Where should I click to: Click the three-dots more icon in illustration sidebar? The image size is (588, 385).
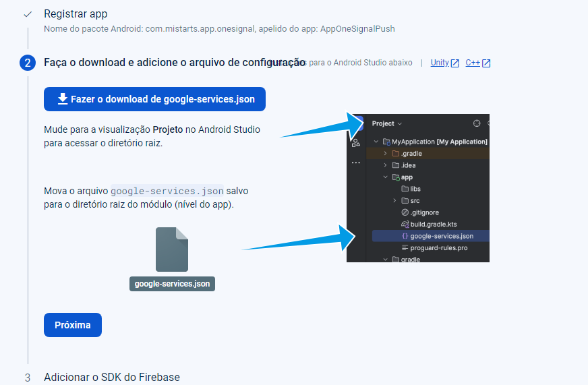356,162
